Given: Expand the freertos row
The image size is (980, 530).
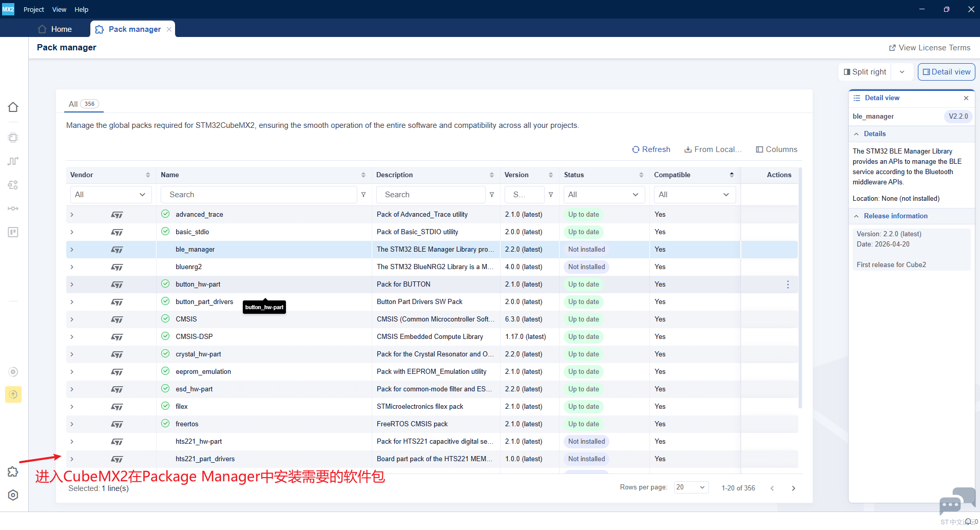Looking at the screenshot, I should (x=72, y=424).
